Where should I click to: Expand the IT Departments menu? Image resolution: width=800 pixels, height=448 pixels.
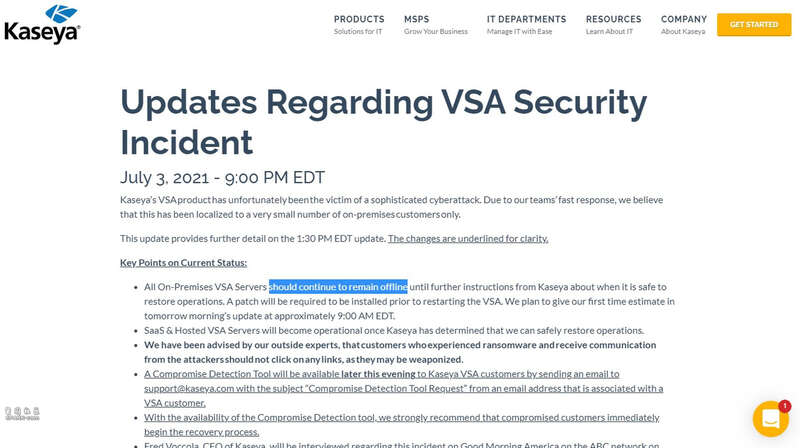pos(527,19)
